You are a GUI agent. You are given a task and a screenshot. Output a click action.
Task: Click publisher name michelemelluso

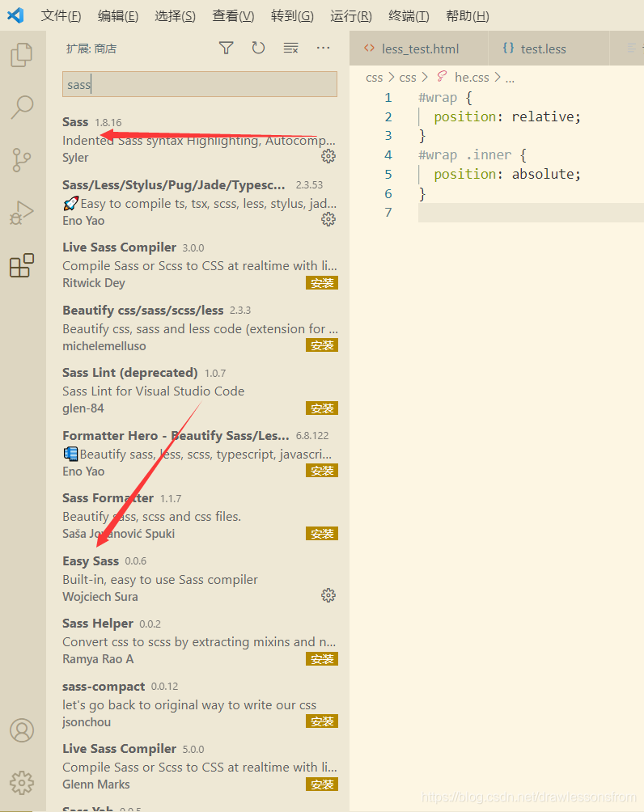pyautogui.click(x=104, y=346)
